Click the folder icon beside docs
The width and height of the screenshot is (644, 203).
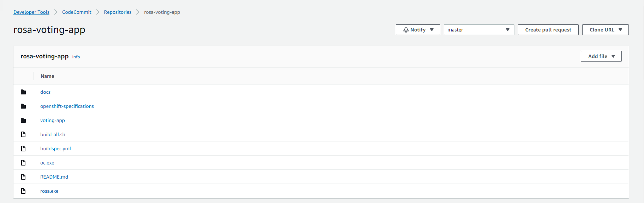click(x=23, y=92)
